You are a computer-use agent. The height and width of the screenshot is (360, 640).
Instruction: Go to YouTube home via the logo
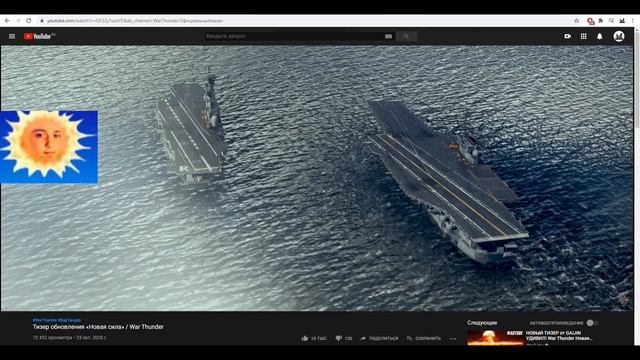point(39,36)
